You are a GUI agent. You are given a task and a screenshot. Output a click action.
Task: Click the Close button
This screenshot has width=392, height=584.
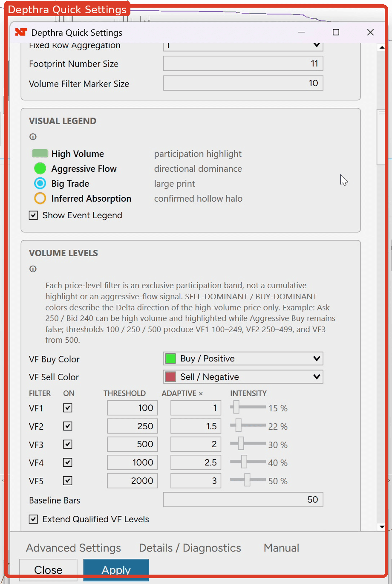[48, 570]
